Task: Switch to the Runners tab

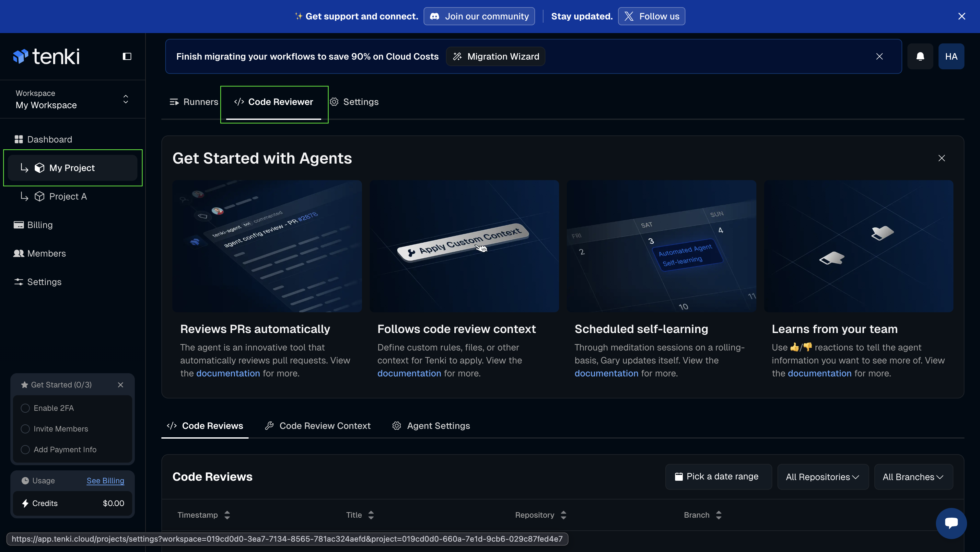Action: point(194,102)
